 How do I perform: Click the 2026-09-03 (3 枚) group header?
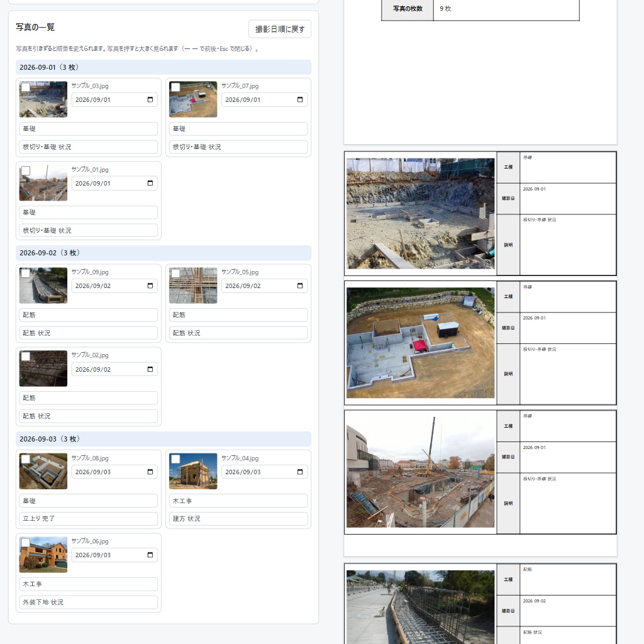pos(164,439)
